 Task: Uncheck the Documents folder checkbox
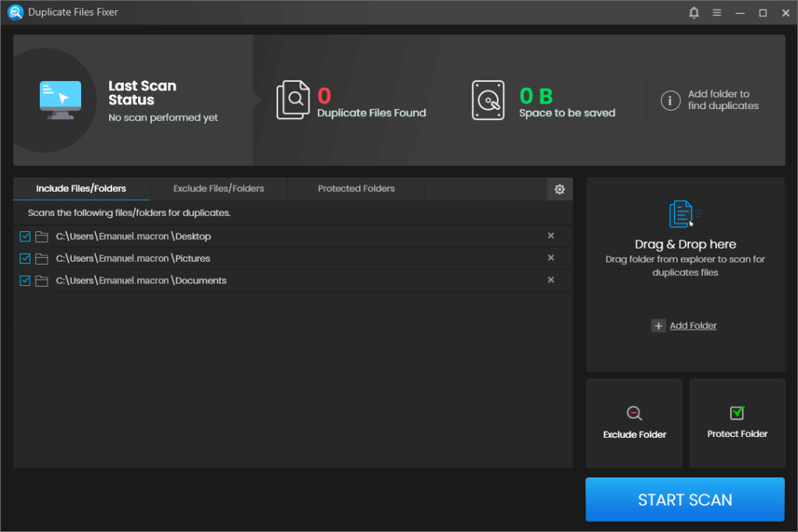coord(25,280)
